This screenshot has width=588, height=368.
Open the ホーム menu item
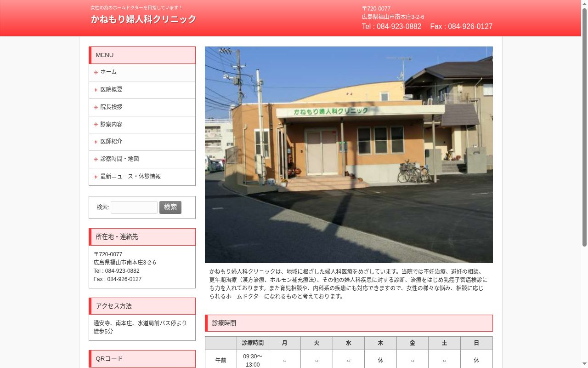pyautogui.click(x=142, y=72)
